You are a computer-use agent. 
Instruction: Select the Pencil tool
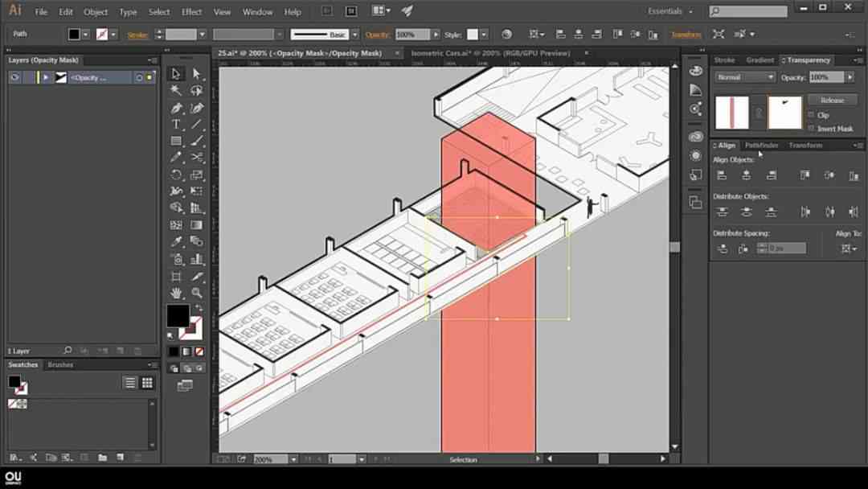[x=176, y=158]
